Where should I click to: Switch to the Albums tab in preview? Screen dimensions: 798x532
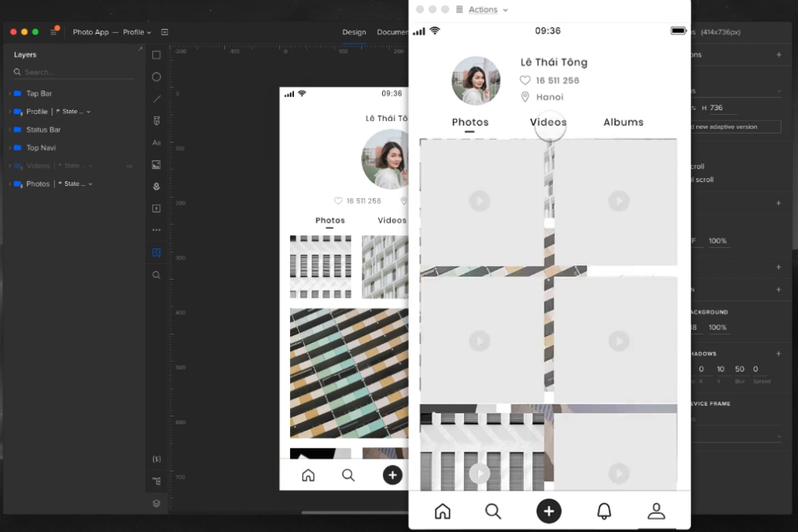623,123
